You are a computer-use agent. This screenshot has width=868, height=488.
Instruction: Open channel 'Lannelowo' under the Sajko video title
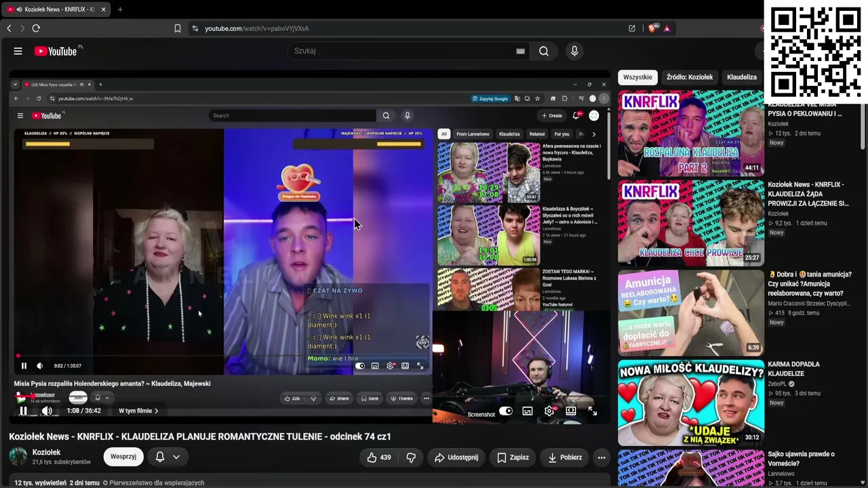click(781, 474)
